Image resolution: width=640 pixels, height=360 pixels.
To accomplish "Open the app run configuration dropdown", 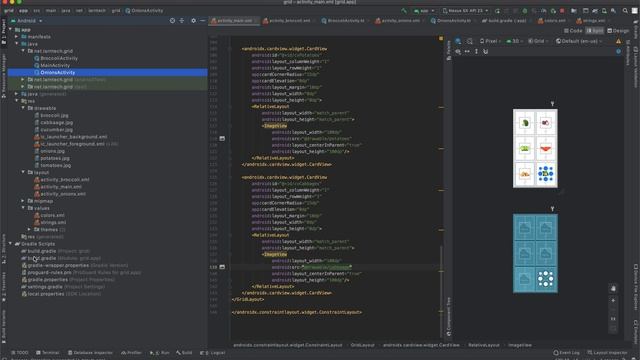I will coord(424,11).
